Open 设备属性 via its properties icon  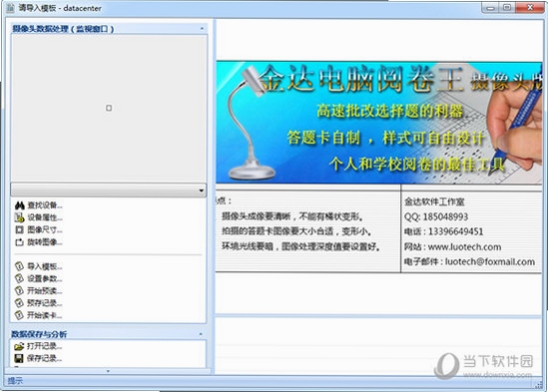(x=19, y=217)
